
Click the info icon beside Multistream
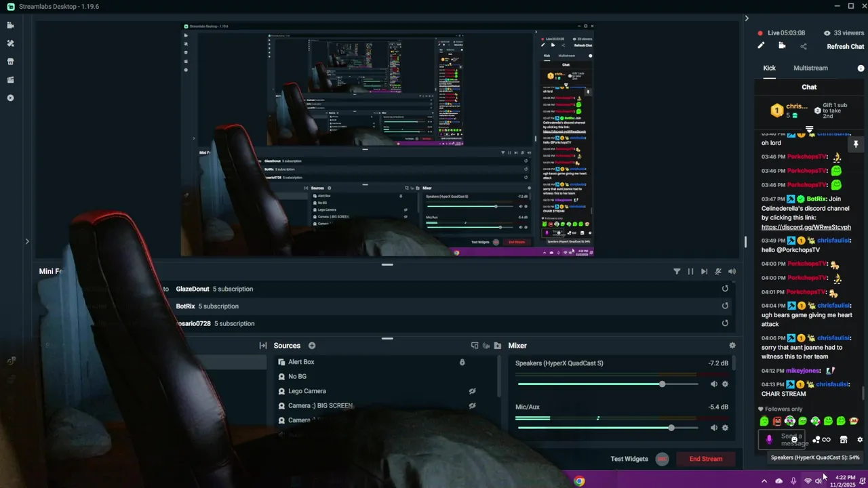pyautogui.click(x=861, y=68)
